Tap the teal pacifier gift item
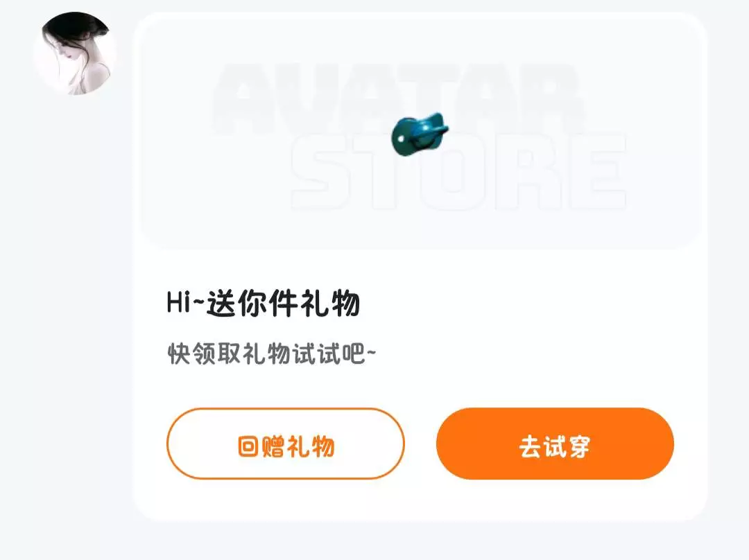Screen dimensions: 749x560 point(420,134)
